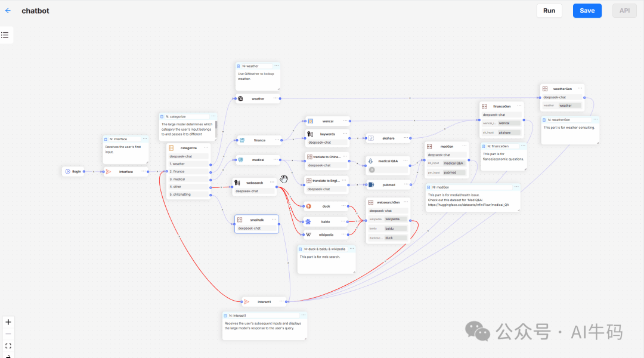Go back using the arrow beside chatbot
This screenshot has height=358, width=644.
pos(8,11)
